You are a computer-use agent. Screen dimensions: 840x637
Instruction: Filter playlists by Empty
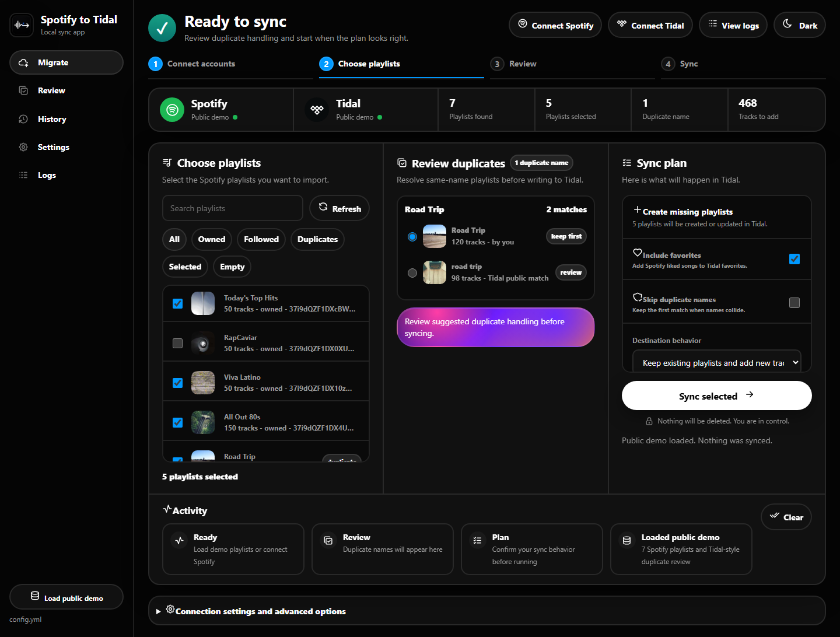coord(232,267)
